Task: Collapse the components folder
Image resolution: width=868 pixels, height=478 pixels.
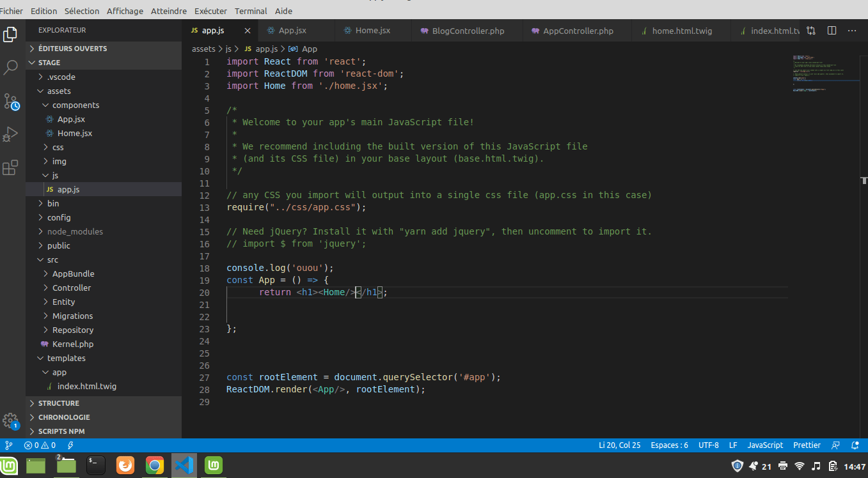Action: coord(104,105)
